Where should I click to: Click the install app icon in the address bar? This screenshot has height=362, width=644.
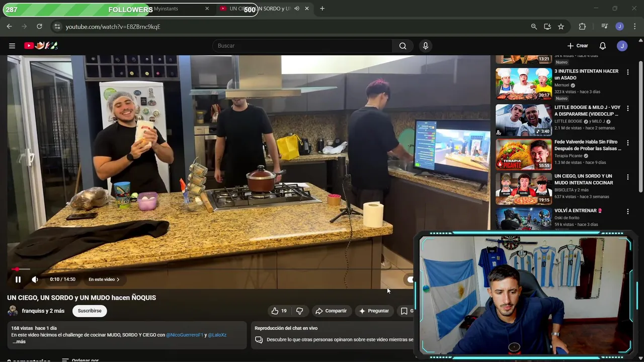547,27
